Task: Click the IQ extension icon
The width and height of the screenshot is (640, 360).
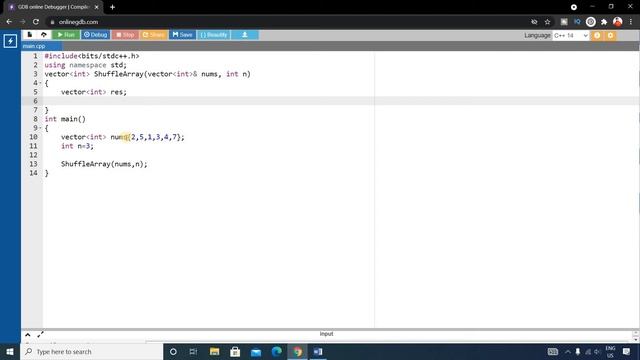Action: tap(577, 22)
